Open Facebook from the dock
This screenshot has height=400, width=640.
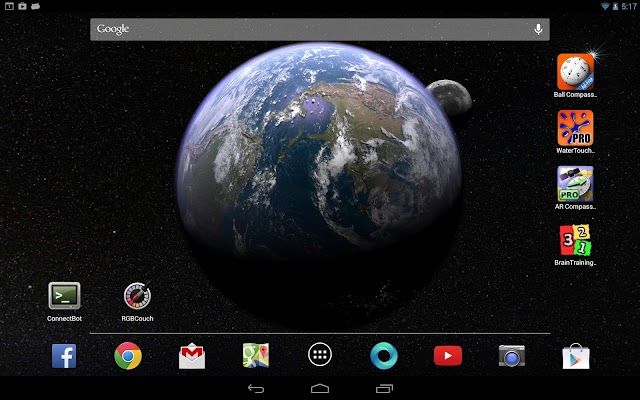pos(64,356)
